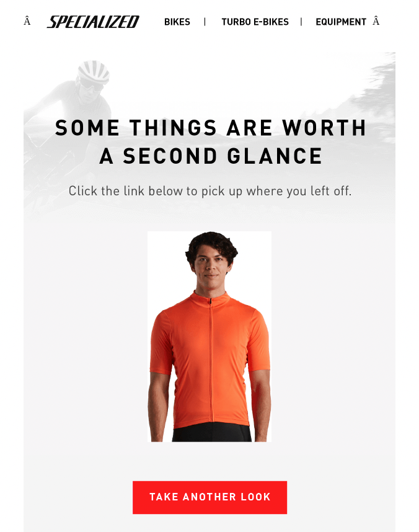Go to the BIKES navigation link
419x532 pixels.
177,22
